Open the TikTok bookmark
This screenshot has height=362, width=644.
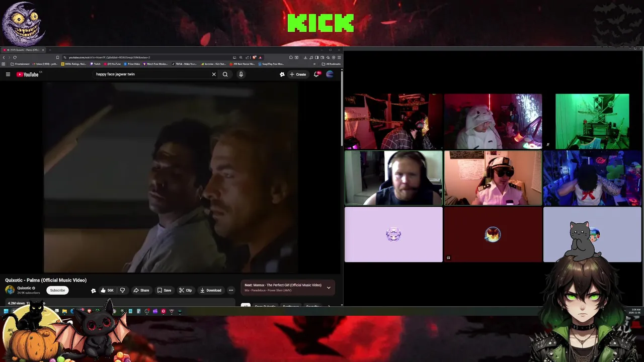pos(184,64)
